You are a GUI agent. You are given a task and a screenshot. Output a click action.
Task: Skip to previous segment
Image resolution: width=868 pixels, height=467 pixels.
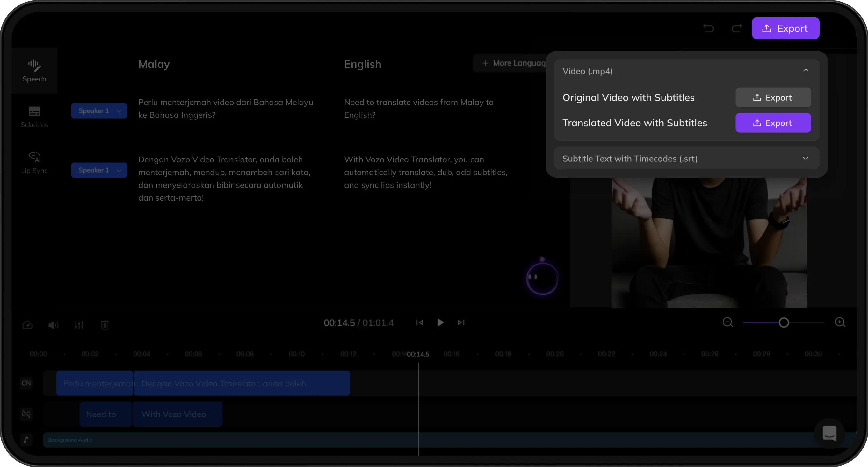pos(420,322)
